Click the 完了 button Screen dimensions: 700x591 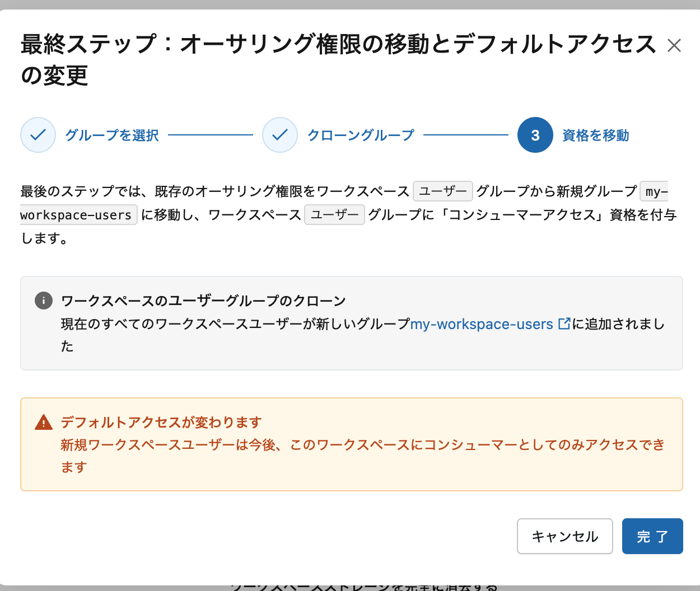point(652,536)
